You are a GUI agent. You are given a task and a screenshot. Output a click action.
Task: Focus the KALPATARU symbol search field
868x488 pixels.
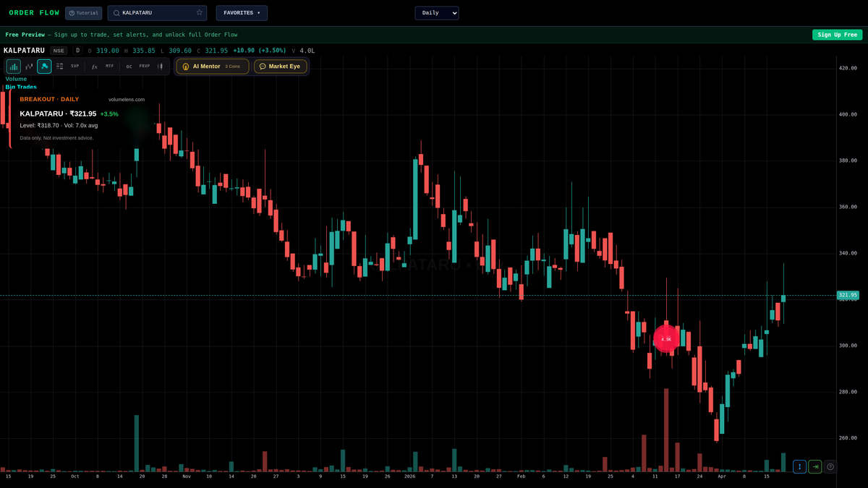(157, 13)
